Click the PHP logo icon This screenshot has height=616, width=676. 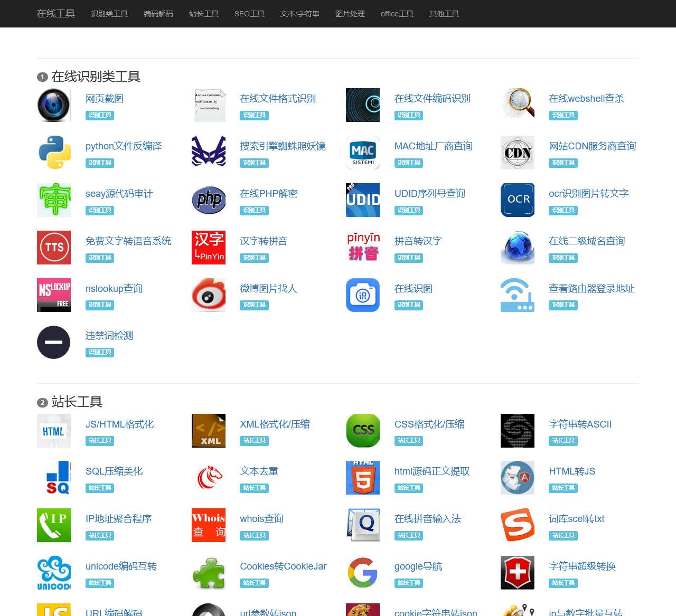click(209, 200)
